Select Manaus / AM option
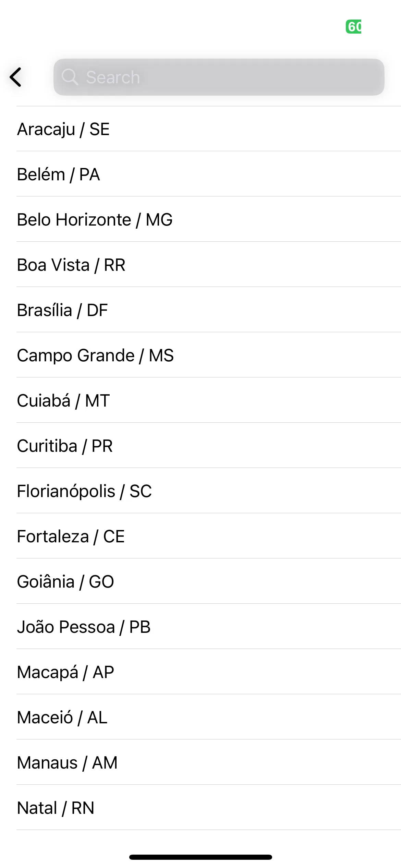The height and width of the screenshot is (868, 401). (209, 762)
